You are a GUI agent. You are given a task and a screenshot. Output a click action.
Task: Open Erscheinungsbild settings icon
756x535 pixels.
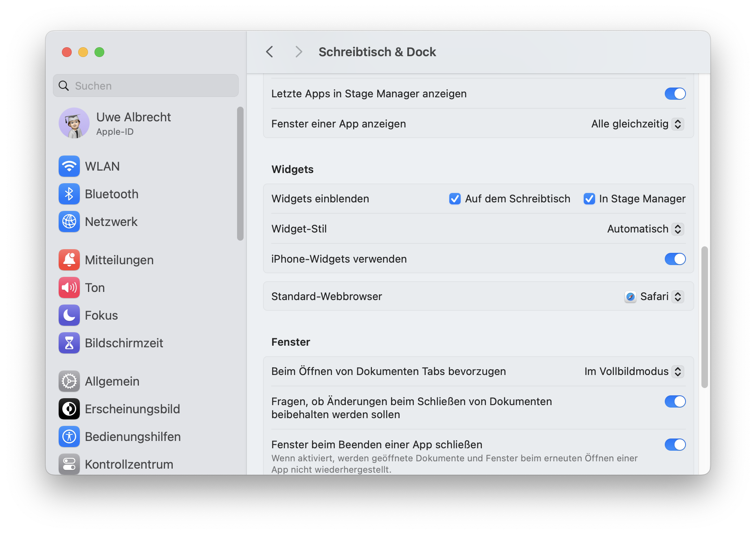[x=69, y=409]
